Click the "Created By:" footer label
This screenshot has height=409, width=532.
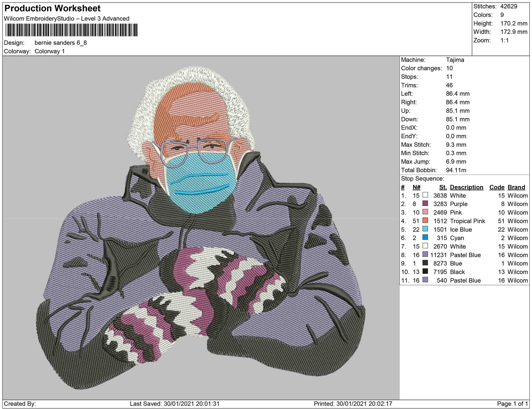click(x=20, y=403)
